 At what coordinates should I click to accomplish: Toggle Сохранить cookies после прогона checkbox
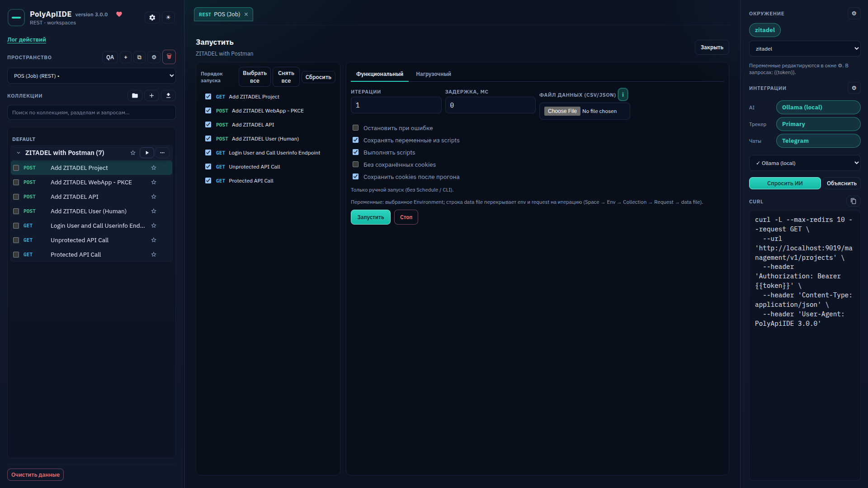point(355,177)
